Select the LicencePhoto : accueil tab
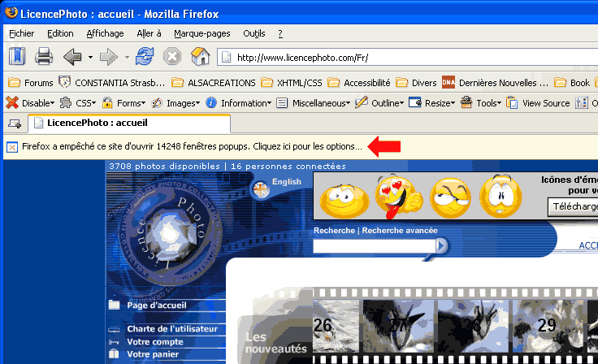Image resolution: width=598 pixels, height=364 pixels. pos(129,123)
